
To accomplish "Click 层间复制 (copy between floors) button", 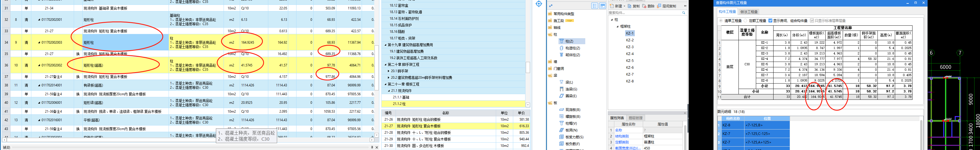I will [667, 6].
